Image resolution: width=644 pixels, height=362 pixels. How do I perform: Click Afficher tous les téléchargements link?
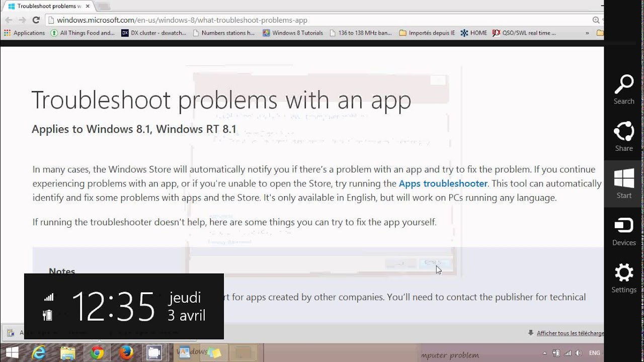pos(570,333)
